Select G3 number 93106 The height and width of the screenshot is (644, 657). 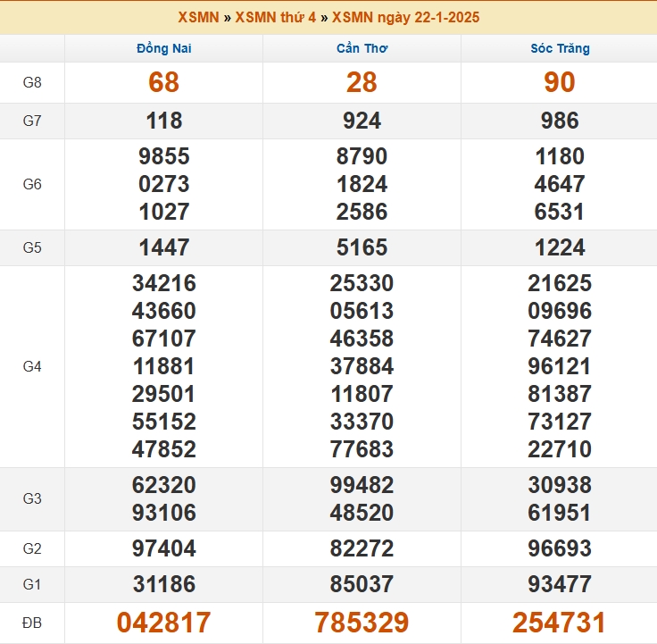point(164,513)
